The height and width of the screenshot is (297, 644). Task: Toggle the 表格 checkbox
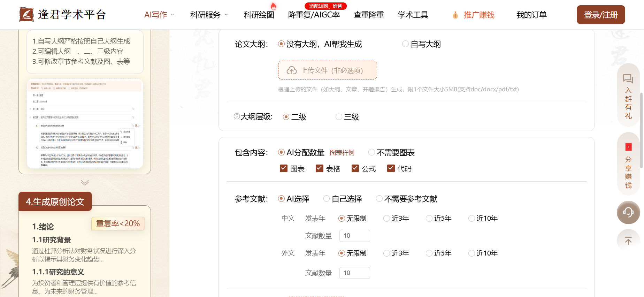click(319, 168)
